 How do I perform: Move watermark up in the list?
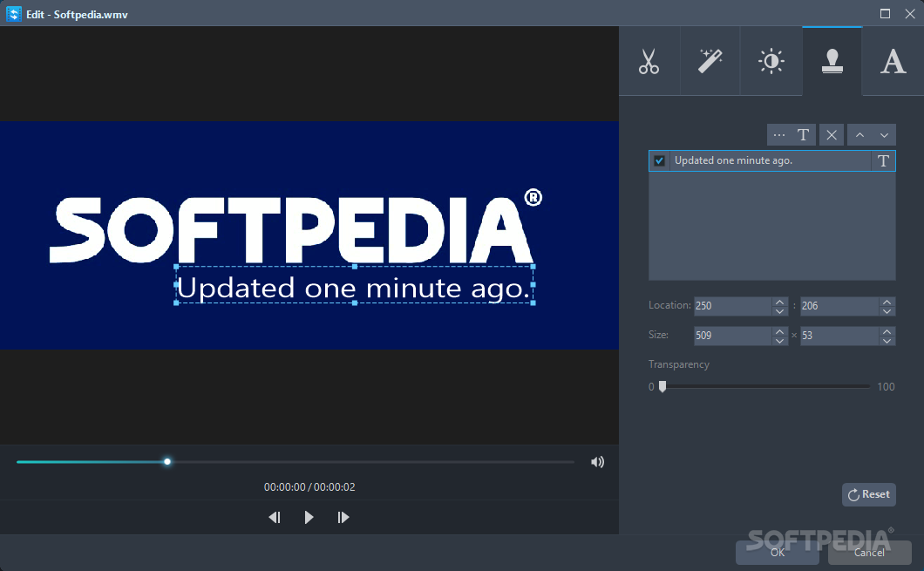859,135
